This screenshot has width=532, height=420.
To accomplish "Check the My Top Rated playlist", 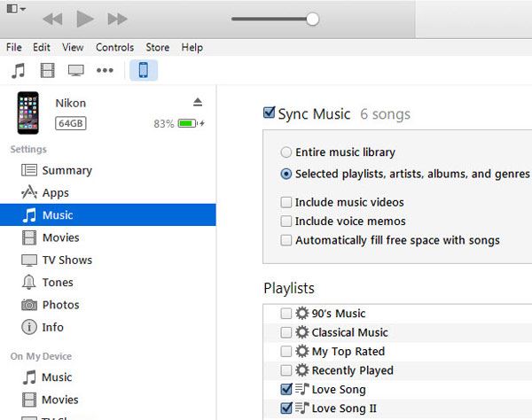I will point(286,351).
